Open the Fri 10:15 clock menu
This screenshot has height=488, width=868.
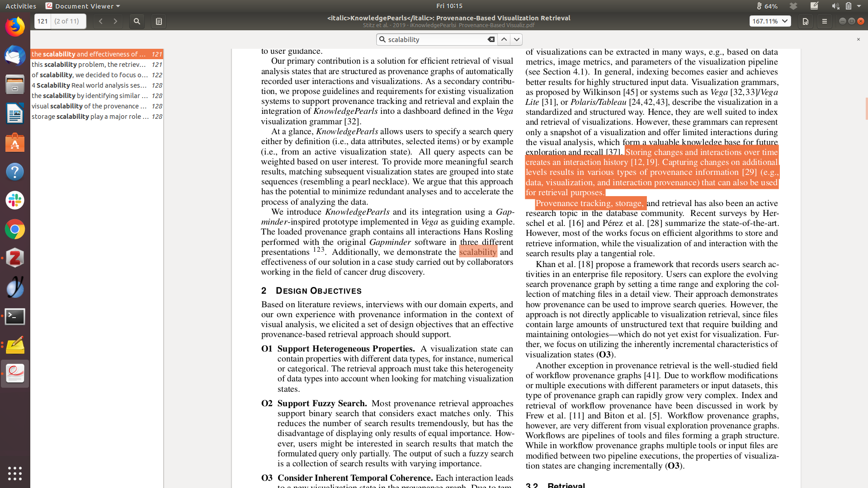coord(449,6)
